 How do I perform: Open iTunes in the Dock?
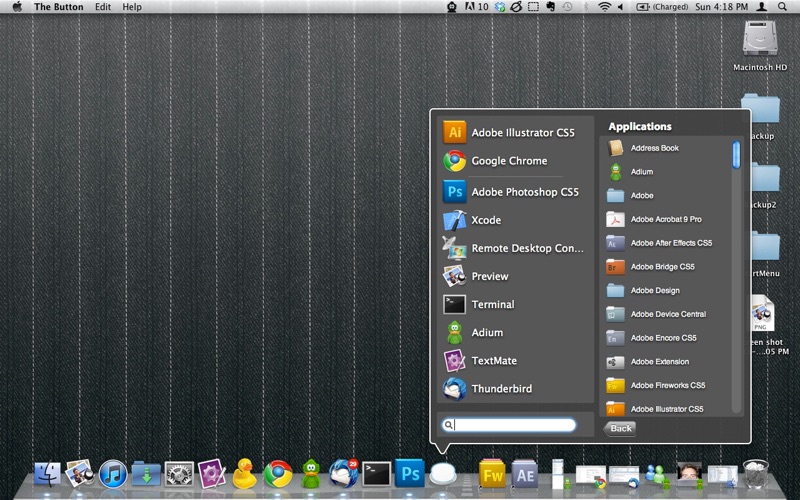(113, 474)
